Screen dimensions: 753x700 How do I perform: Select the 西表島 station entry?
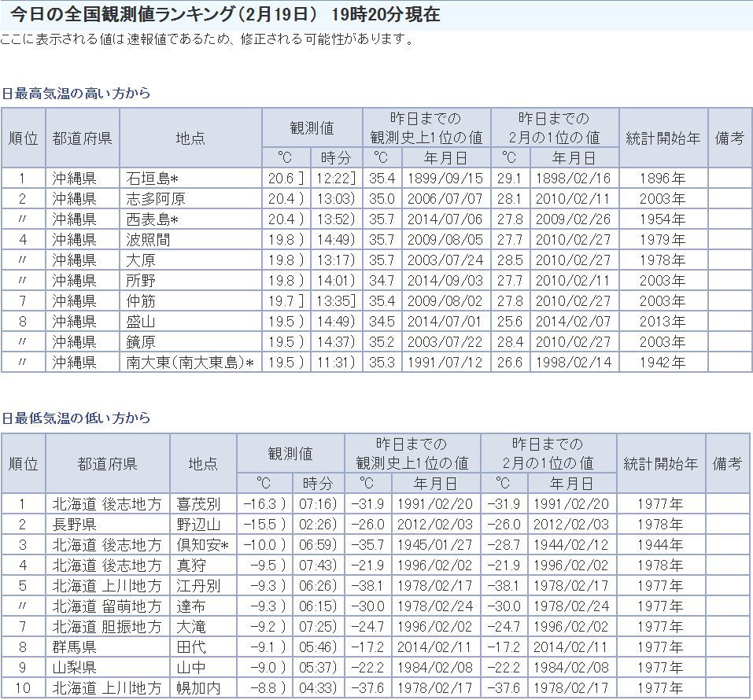pyautogui.click(x=149, y=219)
